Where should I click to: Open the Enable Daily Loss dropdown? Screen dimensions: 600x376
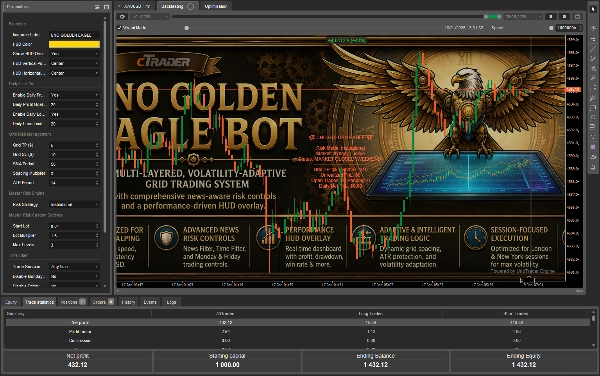click(74, 114)
